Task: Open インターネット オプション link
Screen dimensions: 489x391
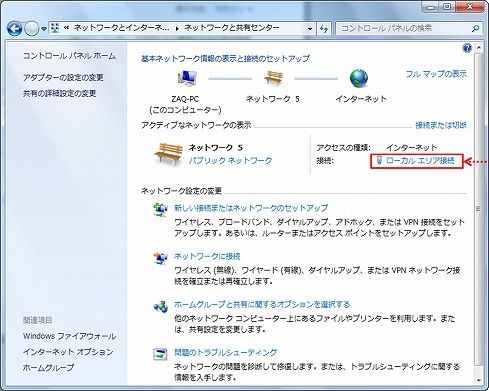Action: point(68,352)
